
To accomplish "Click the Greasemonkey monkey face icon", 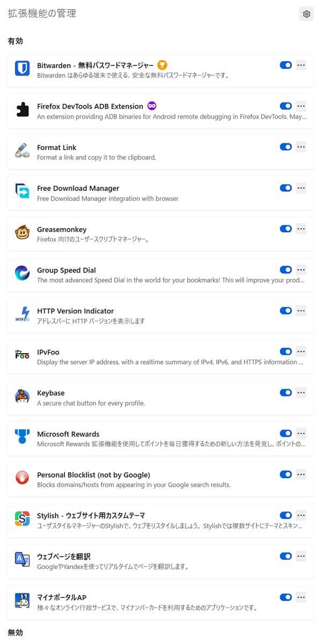I will point(23,233).
